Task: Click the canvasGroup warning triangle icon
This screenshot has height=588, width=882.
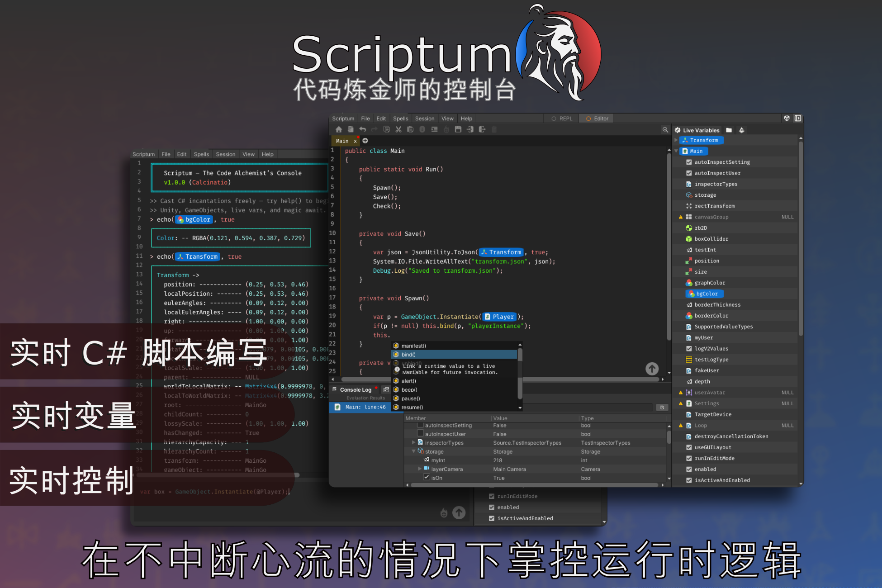Action: (x=681, y=217)
